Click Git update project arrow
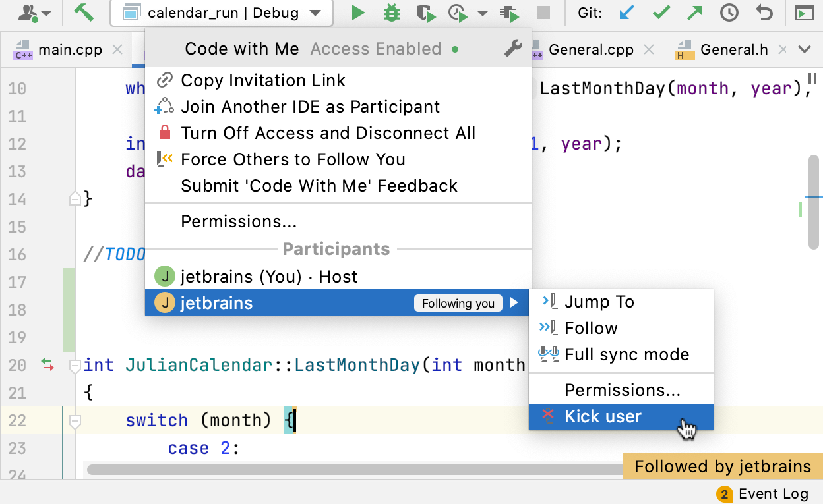 (626, 13)
